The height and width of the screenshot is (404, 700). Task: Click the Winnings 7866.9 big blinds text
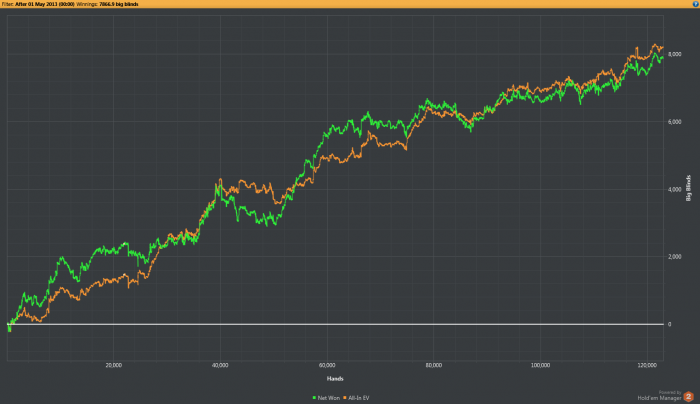pyautogui.click(x=107, y=4)
